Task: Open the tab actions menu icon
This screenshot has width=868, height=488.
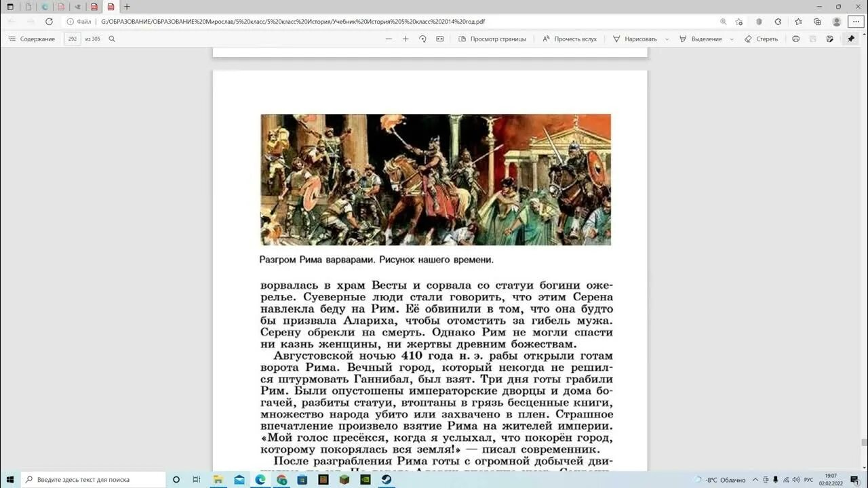Action: pos(9,7)
